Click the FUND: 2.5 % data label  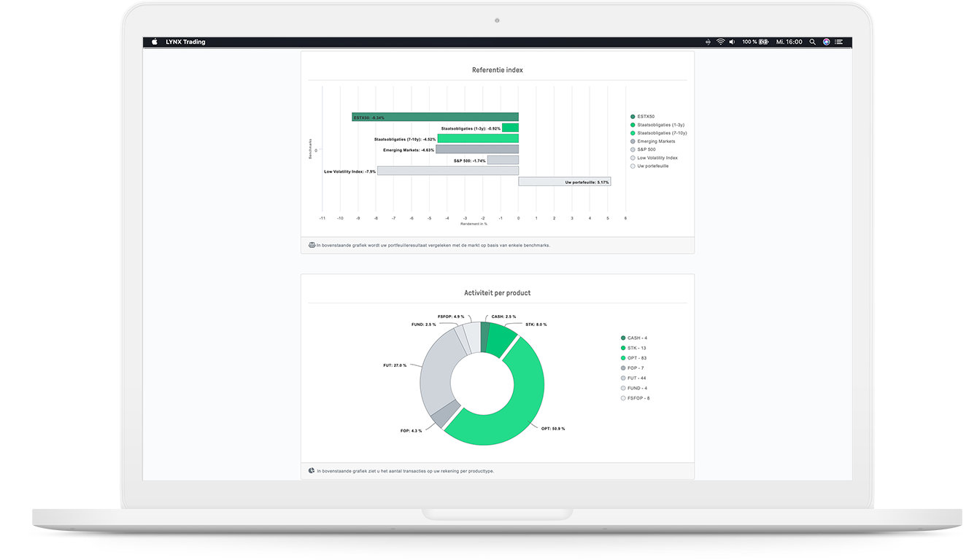pos(424,324)
